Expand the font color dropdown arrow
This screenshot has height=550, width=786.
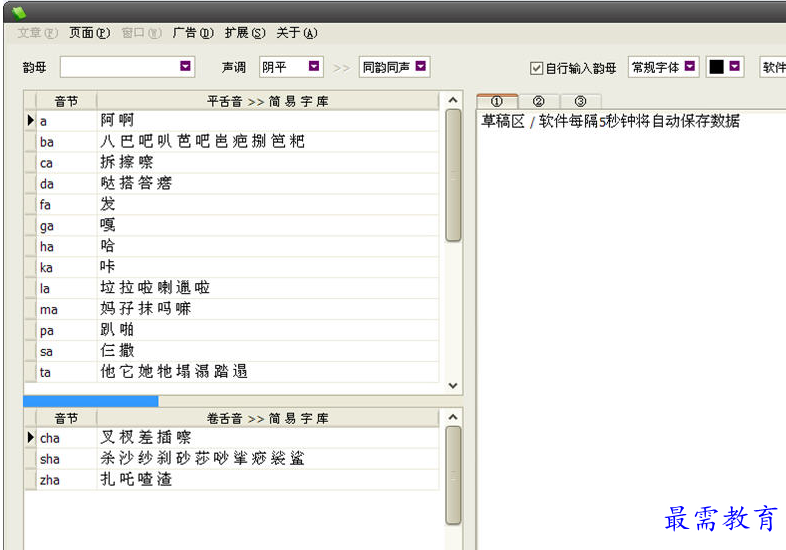point(734,66)
